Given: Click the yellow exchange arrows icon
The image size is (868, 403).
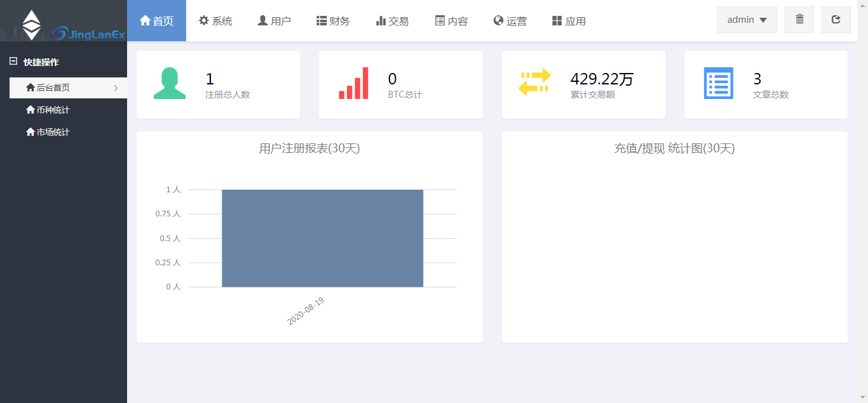Looking at the screenshot, I should point(534,83).
